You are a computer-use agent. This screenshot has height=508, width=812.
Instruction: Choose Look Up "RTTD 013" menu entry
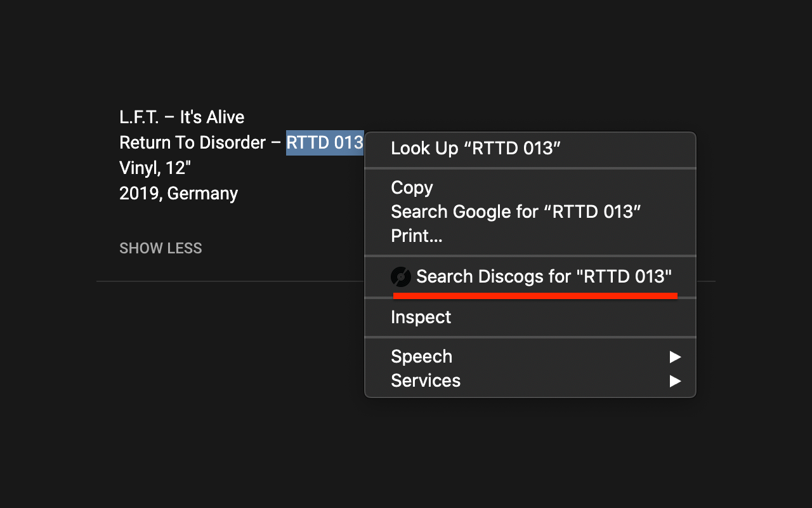point(476,149)
